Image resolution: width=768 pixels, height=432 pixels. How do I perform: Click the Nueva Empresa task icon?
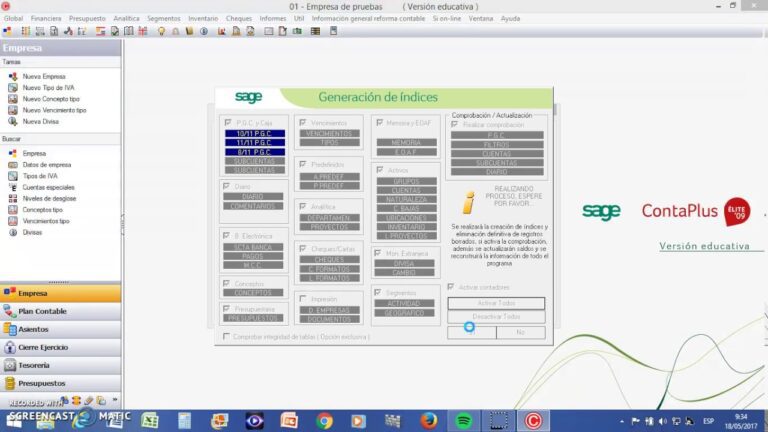(12, 76)
